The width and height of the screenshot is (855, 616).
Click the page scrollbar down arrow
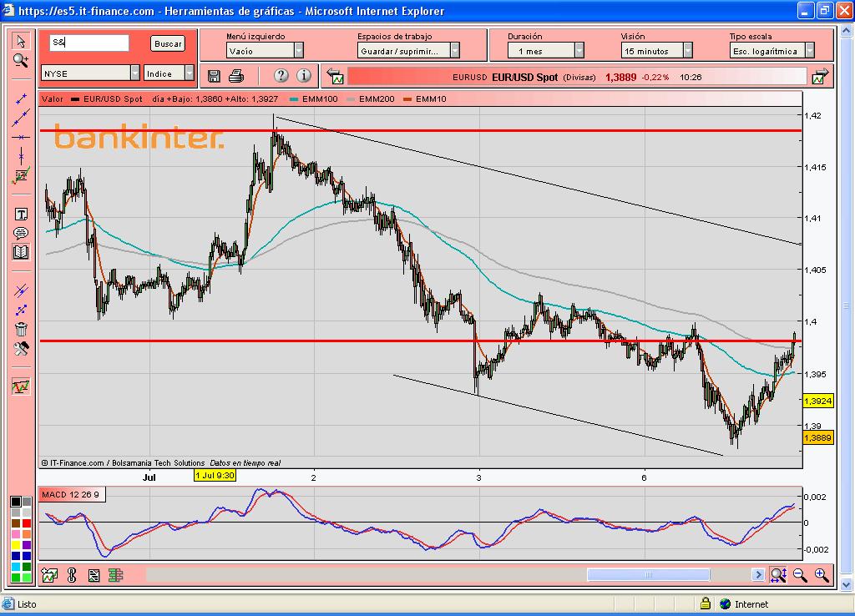pos(846,584)
